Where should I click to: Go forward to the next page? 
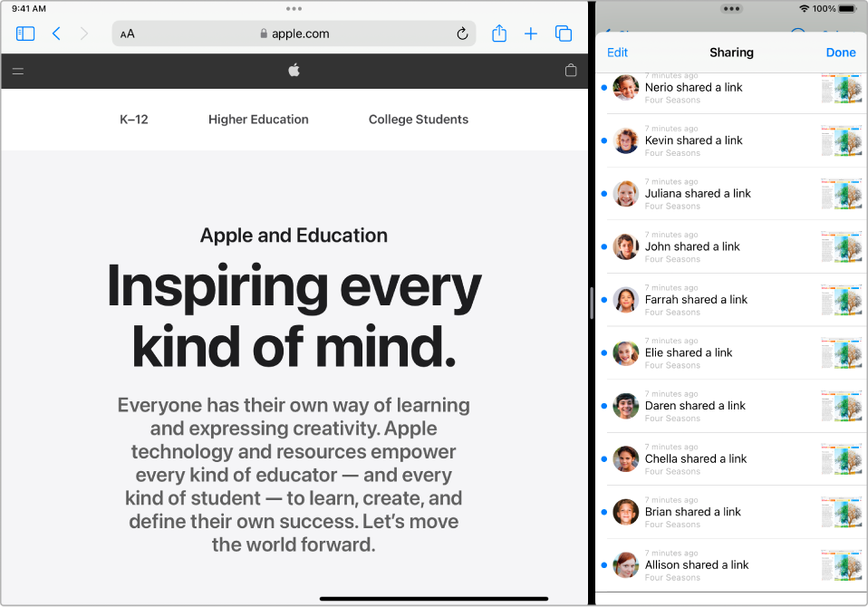[x=84, y=33]
